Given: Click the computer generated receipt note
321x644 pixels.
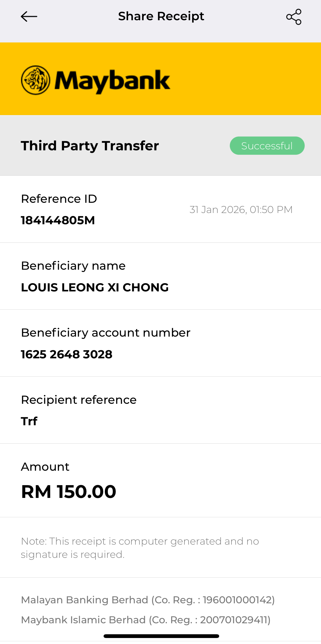Looking at the screenshot, I should tap(140, 548).
